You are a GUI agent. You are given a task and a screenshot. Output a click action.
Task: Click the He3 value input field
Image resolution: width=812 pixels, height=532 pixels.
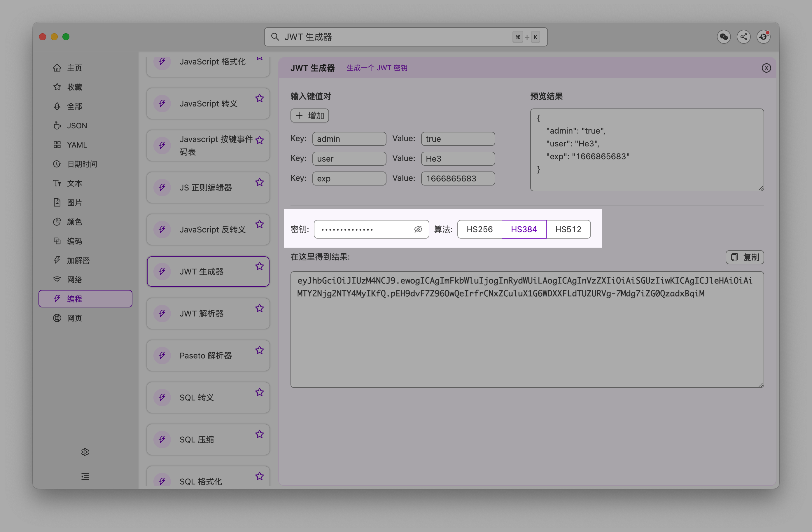click(x=458, y=159)
